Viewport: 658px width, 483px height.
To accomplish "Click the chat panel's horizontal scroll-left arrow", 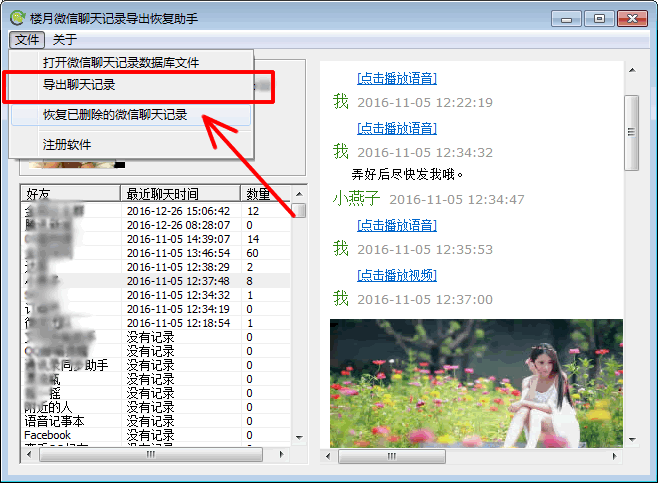I will coord(328,457).
